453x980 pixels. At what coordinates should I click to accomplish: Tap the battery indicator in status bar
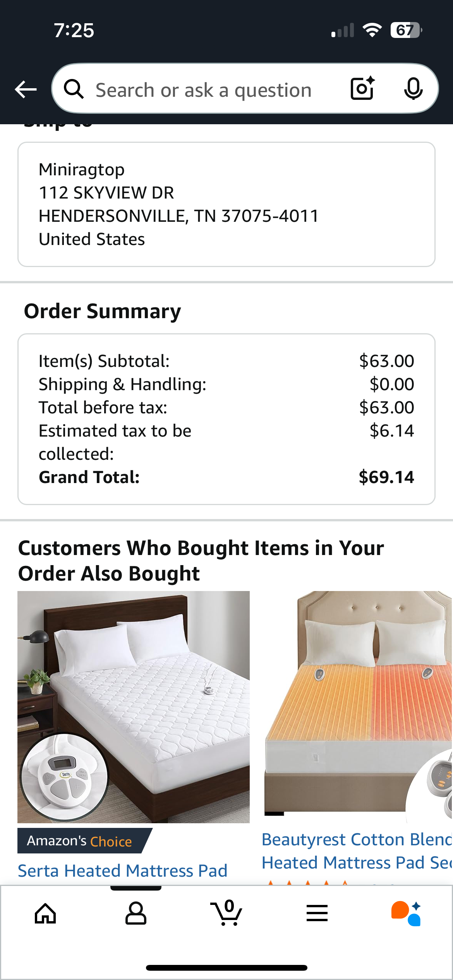[x=406, y=30]
